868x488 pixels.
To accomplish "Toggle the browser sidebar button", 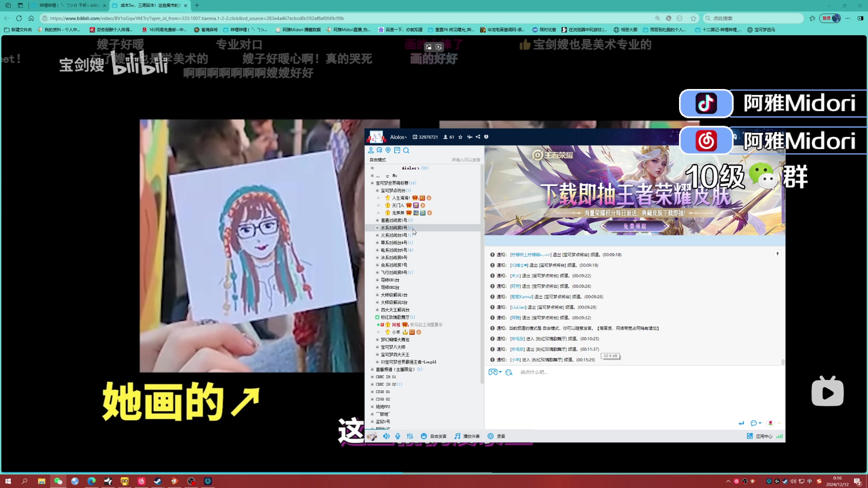I will [860, 18].
